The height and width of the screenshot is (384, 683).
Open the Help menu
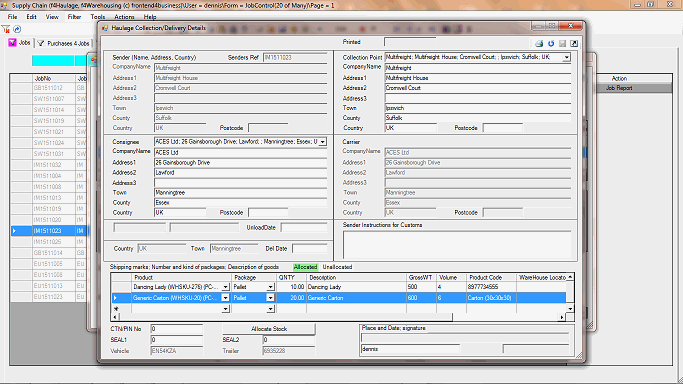tap(150, 17)
